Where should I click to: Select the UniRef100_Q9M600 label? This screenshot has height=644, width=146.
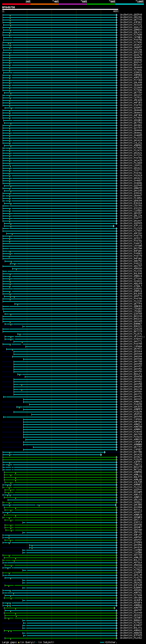click(131, 30)
